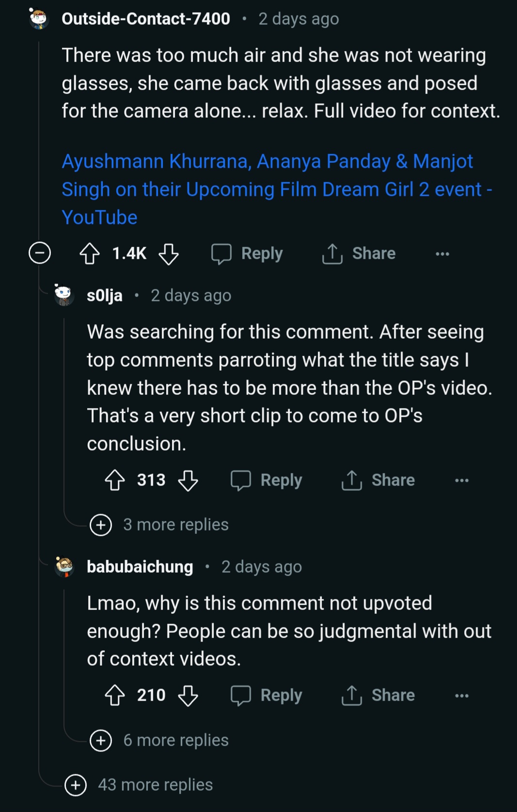The width and height of the screenshot is (517, 812).
Task: Reply to s0lja's comment
Action: pos(267,480)
